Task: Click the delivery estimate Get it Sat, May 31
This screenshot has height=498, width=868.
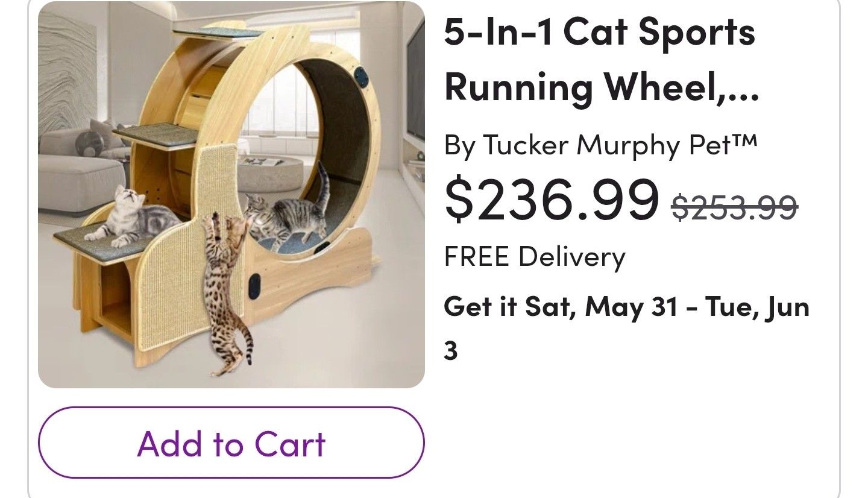Action: (x=603, y=306)
